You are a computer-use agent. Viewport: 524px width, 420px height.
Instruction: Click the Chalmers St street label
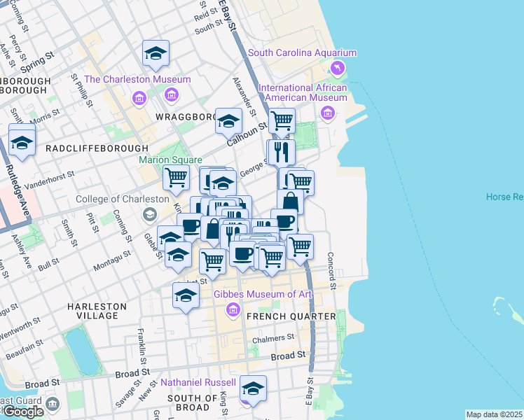[x=273, y=338]
